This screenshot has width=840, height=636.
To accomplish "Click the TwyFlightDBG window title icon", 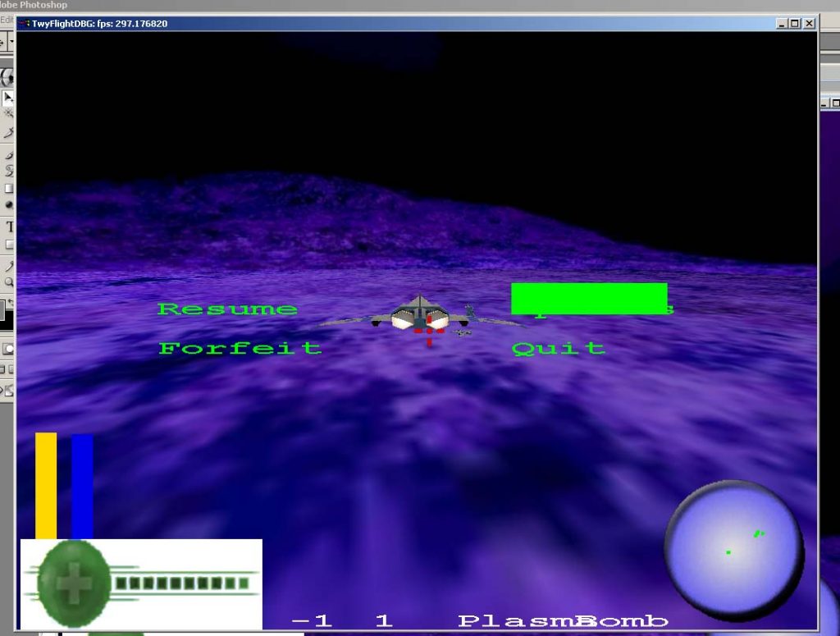I will (x=24, y=24).
